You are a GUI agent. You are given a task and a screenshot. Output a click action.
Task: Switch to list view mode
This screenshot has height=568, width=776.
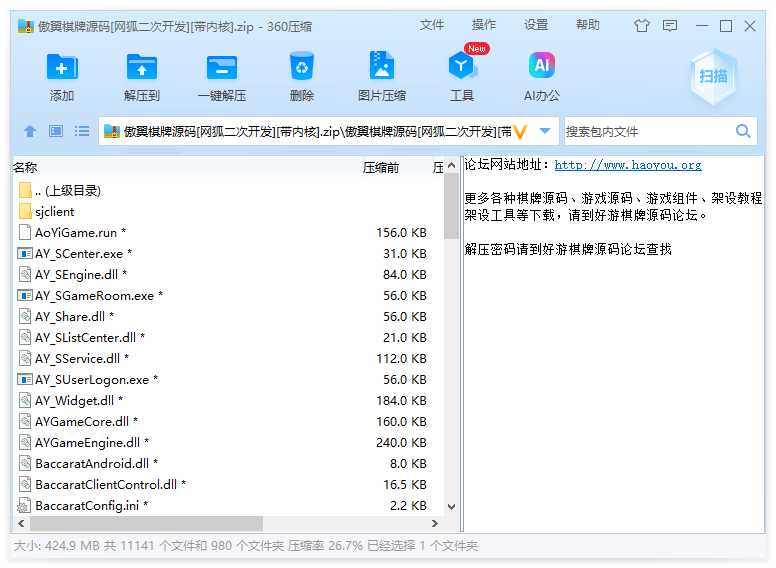click(82, 131)
